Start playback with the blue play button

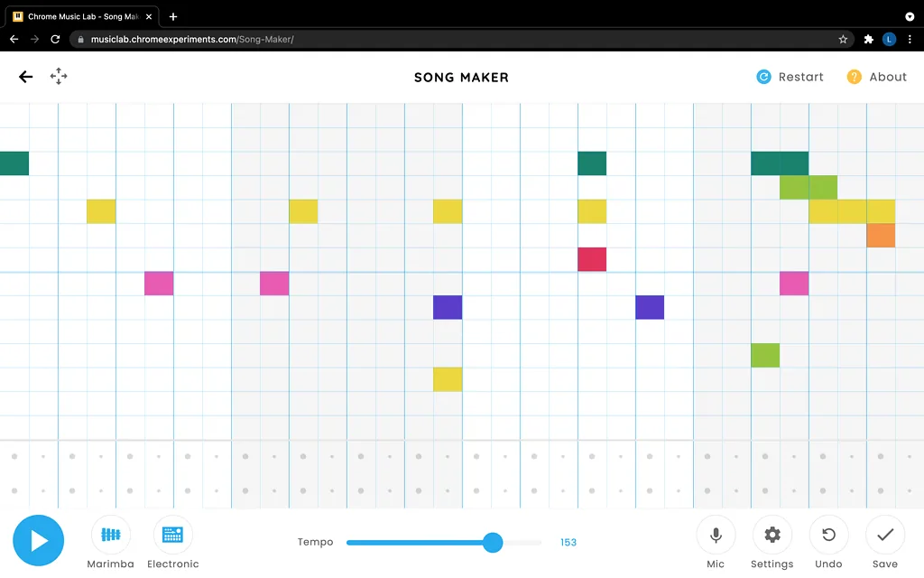click(38, 540)
